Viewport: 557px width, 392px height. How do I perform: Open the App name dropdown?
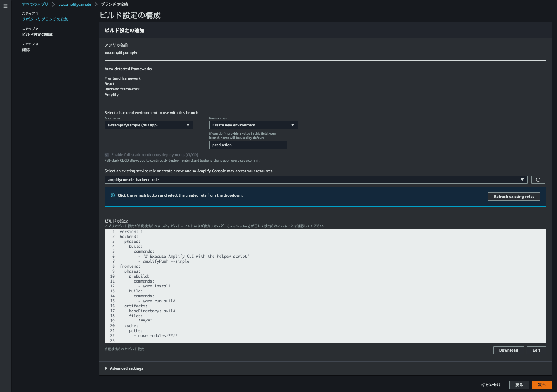(x=149, y=125)
